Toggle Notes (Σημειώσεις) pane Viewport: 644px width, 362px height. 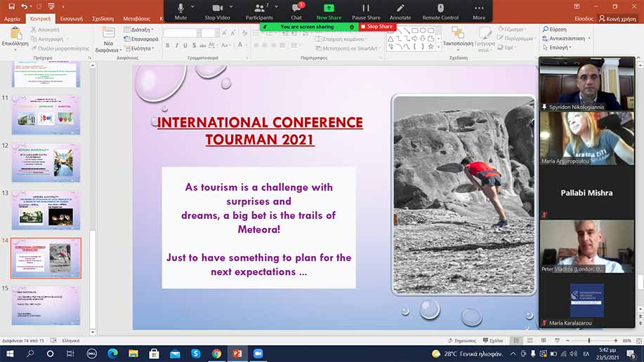click(462, 341)
